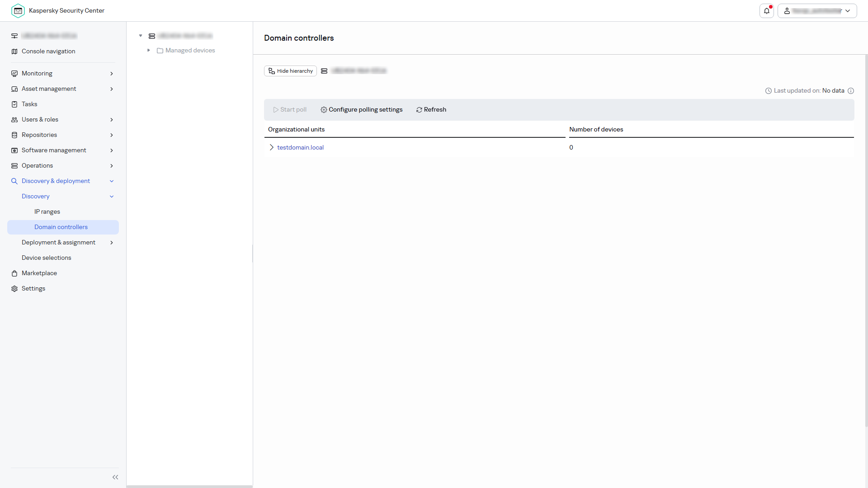
Task: Open the user account dropdown
Action: pos(817,11)
